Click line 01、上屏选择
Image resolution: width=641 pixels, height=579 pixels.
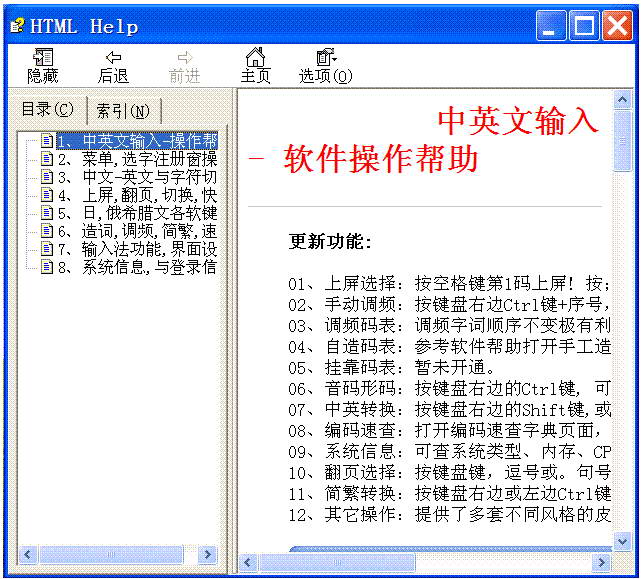point(449,283)
